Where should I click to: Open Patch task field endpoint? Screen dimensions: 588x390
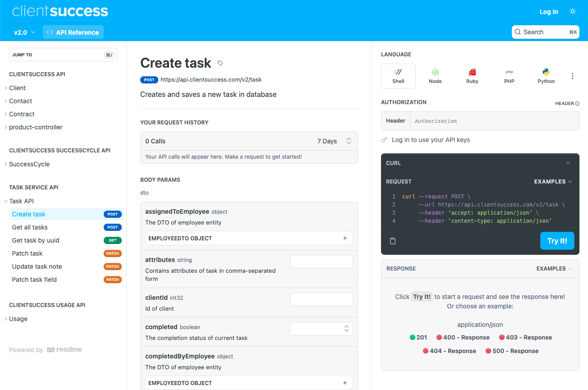point(66,280)
